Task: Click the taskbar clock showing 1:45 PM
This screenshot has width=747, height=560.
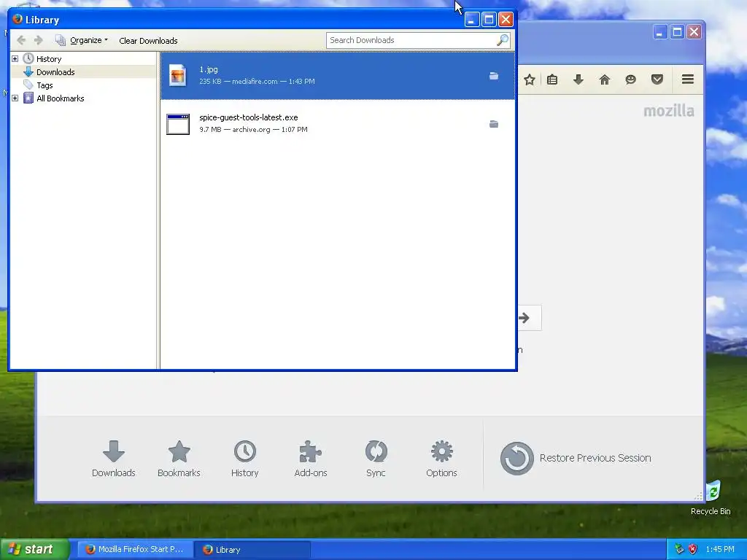Action: pyautogui.click(x=720, y=549)
